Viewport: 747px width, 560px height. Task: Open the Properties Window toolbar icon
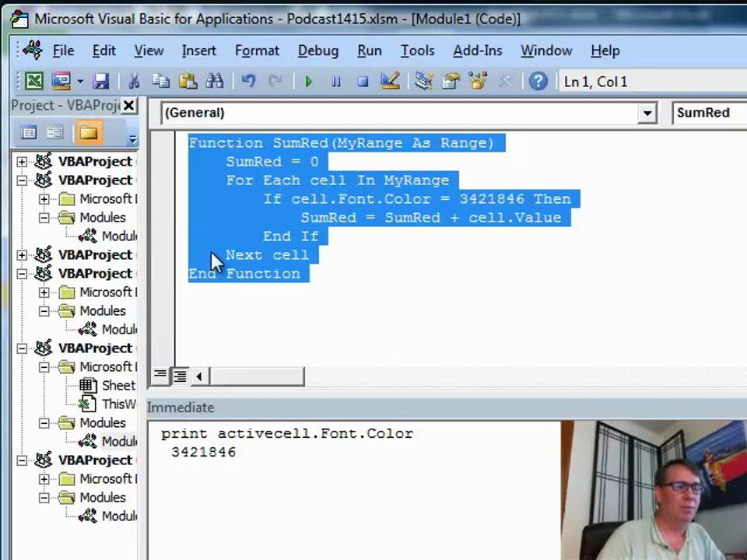[x=451, y=81]
